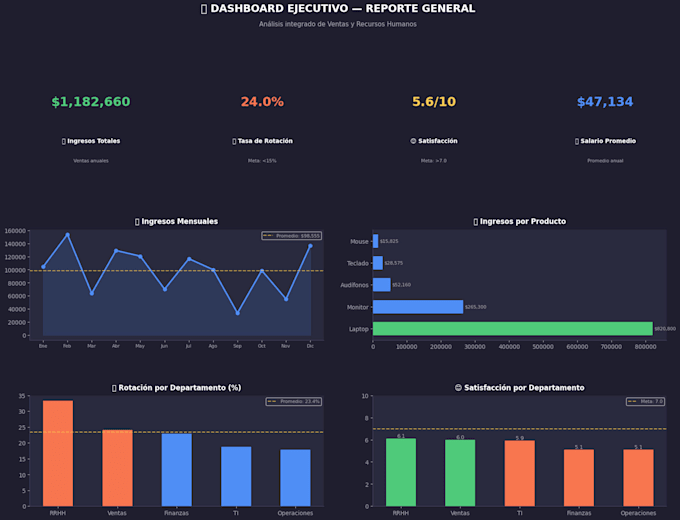Click the Teclado revenue bar
680x520 pixels.
[378, 263]
